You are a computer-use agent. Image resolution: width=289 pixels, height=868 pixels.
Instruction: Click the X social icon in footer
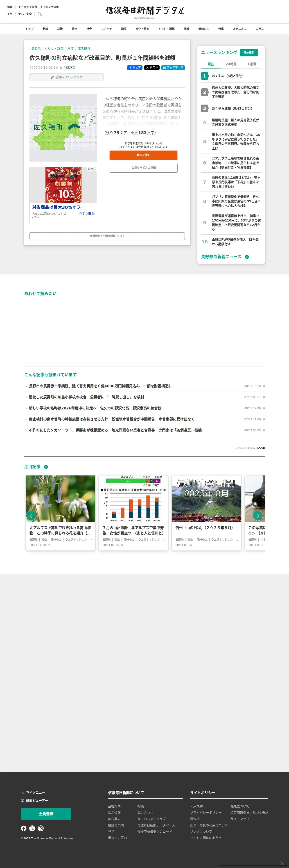[x=32, y=828]
